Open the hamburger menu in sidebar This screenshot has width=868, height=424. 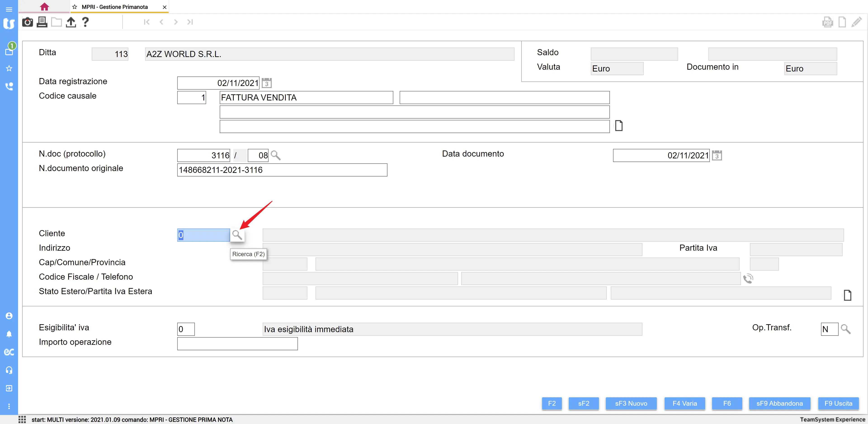(9, 9)
